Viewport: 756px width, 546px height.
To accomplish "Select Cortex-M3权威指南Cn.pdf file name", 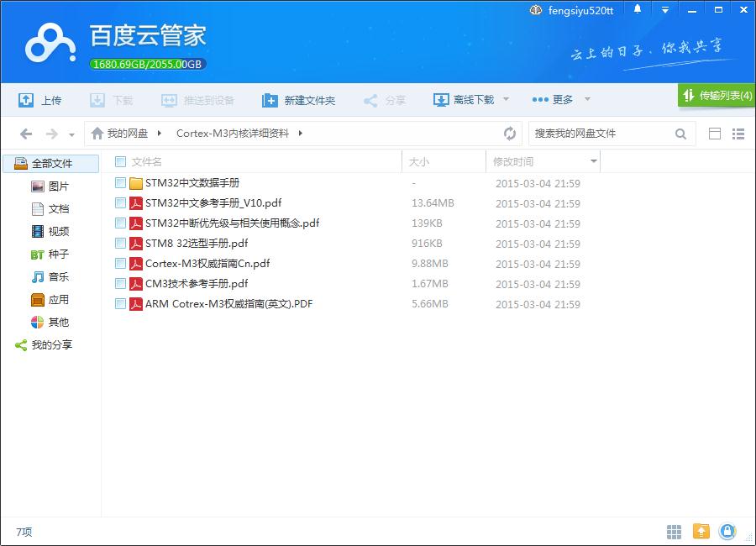I will pyautogui.click(x=207, y=264).
